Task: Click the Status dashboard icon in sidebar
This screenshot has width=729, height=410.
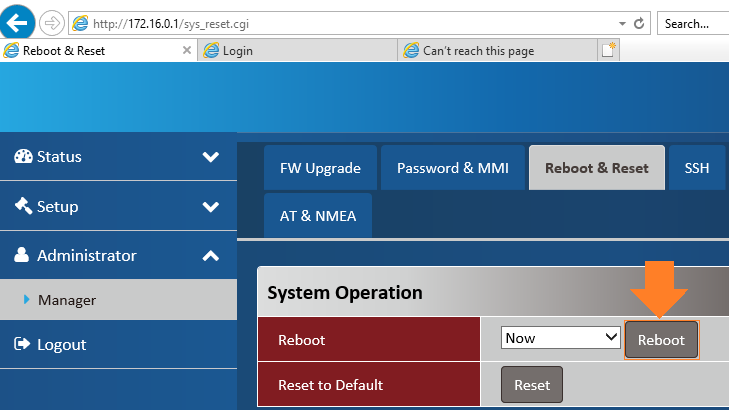Action: (x=23, y=157)
